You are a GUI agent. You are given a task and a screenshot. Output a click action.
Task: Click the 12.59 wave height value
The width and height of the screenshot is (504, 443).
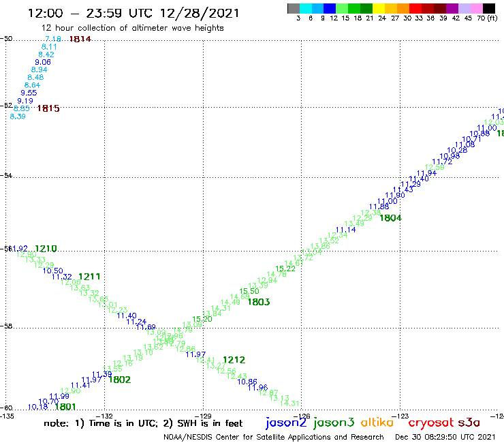tap(435, 167)
